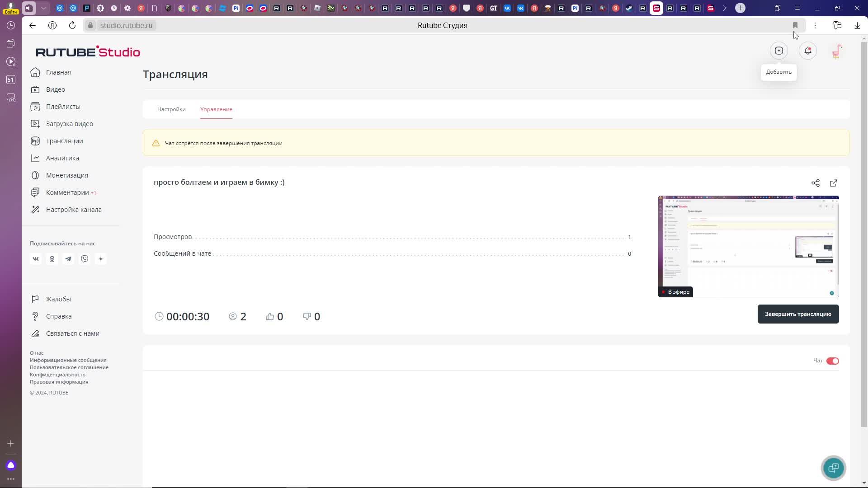The image size is (868, 488).
Task: Click the Добавить plus icon in header
Action: [779, 51]
